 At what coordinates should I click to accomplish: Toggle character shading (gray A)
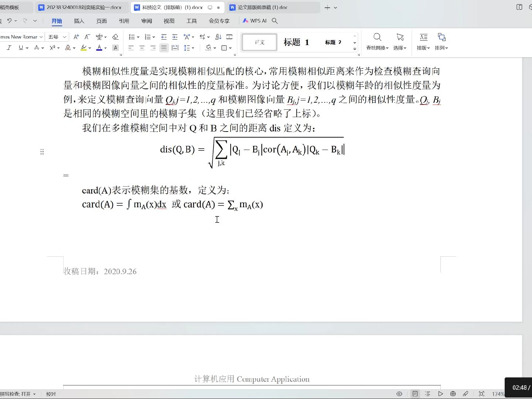pos(115,48)
